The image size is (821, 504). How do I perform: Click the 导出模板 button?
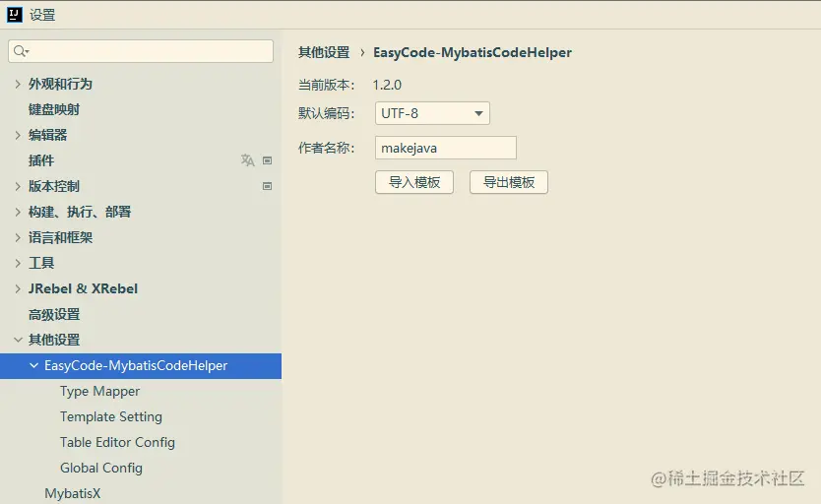point(509,182)
